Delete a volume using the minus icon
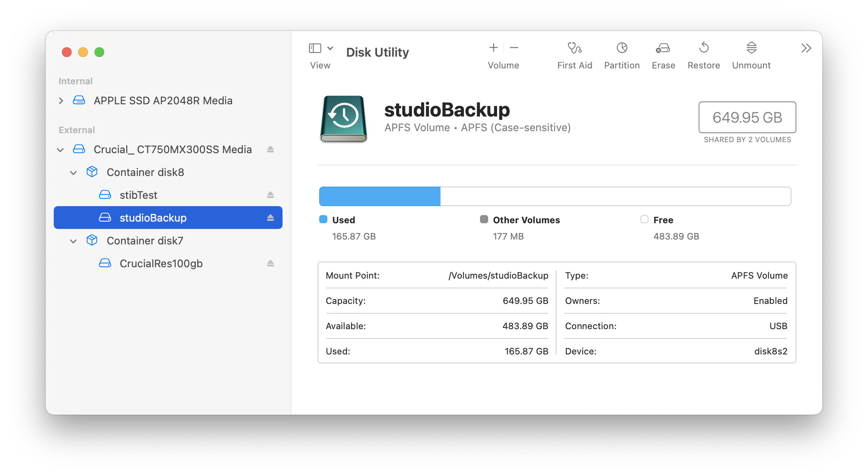This screenshot has height=475, width=868. pyautogui.click(x=514, y=48)
